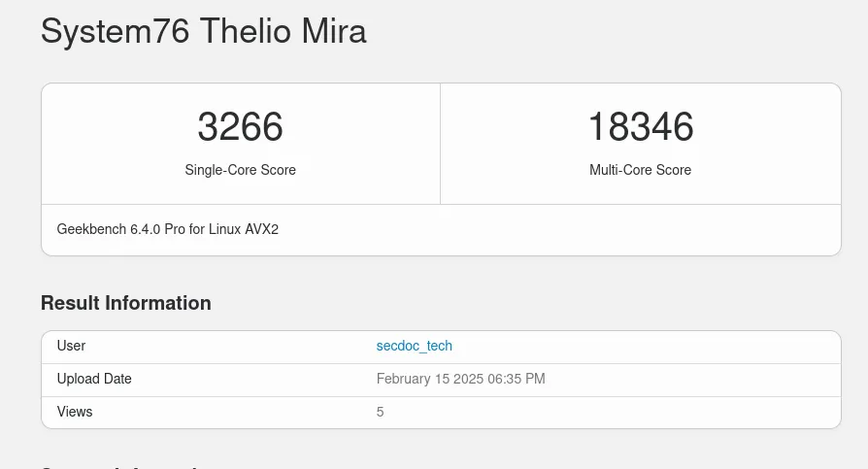Click the System76 Thelio Mira page title
The height and width of the screenshot is (469, 868).
tap(203, 32)
